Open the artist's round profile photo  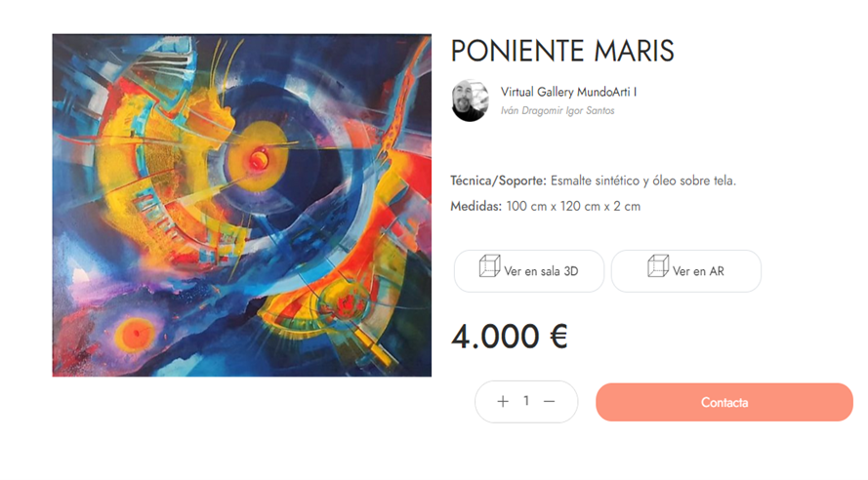click(x=470, y=100)
